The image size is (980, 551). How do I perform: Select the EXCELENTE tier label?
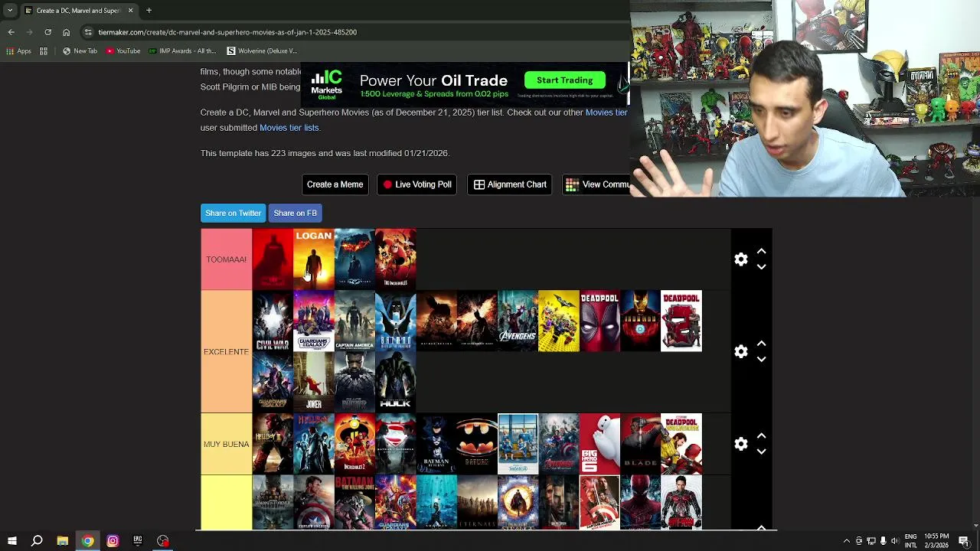(226, 351)
